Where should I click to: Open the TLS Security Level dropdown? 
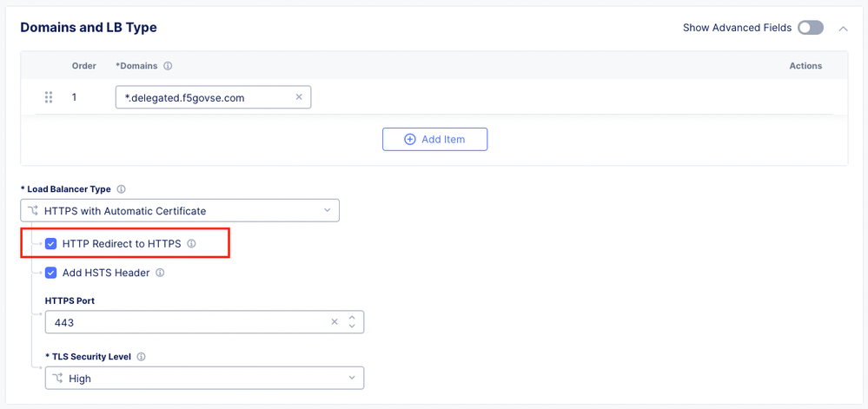coord(204,379)
